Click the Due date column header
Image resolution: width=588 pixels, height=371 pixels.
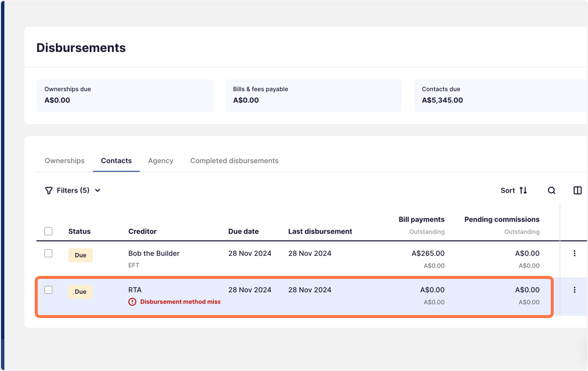[244, 231]
